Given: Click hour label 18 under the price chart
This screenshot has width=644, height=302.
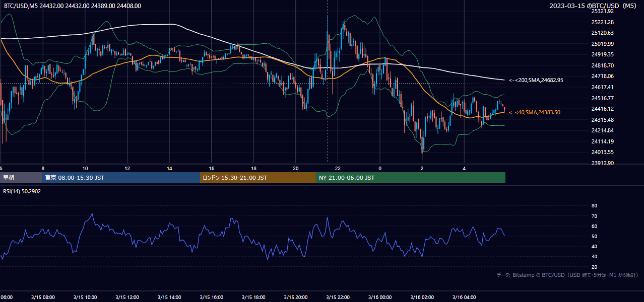Looking at the screenshot, I should pyautogui.click(x=253, y=168).
